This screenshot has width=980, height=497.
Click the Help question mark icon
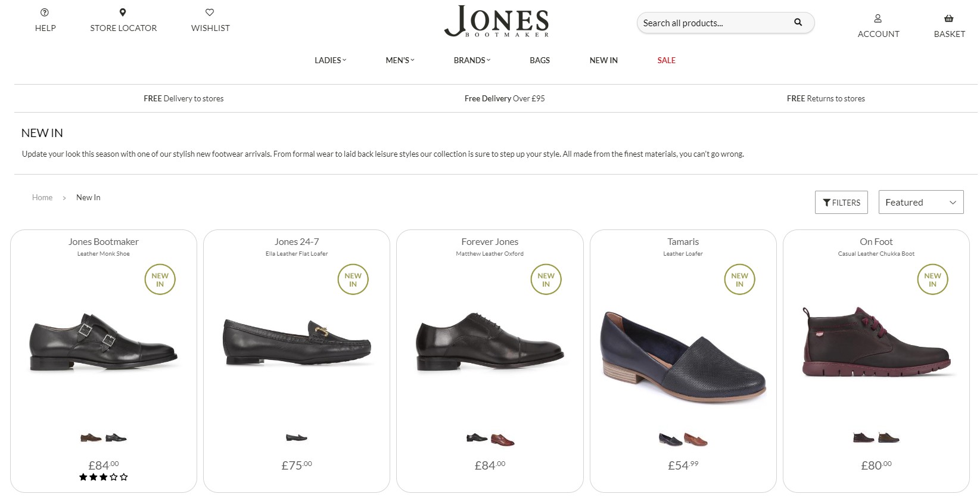coord(44,11)
